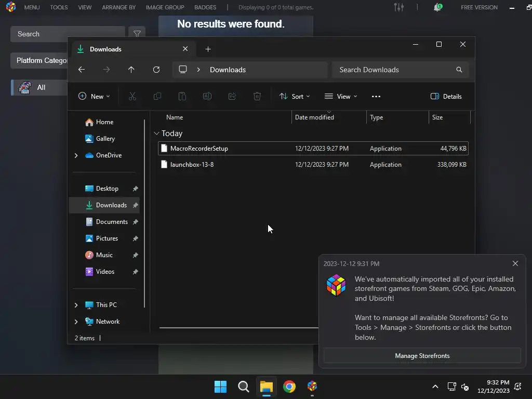This screenshot has height=399, width=532.
Task: Sort by Name column header
Action: [175, 117]
